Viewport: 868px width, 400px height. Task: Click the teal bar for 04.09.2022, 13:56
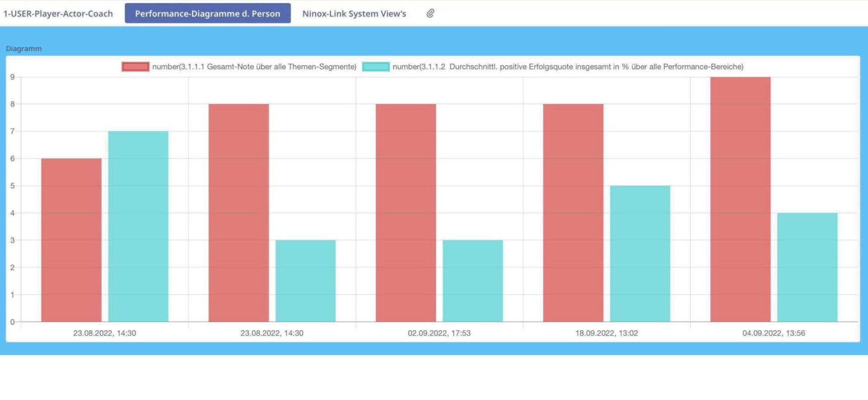tap(807, 267)
